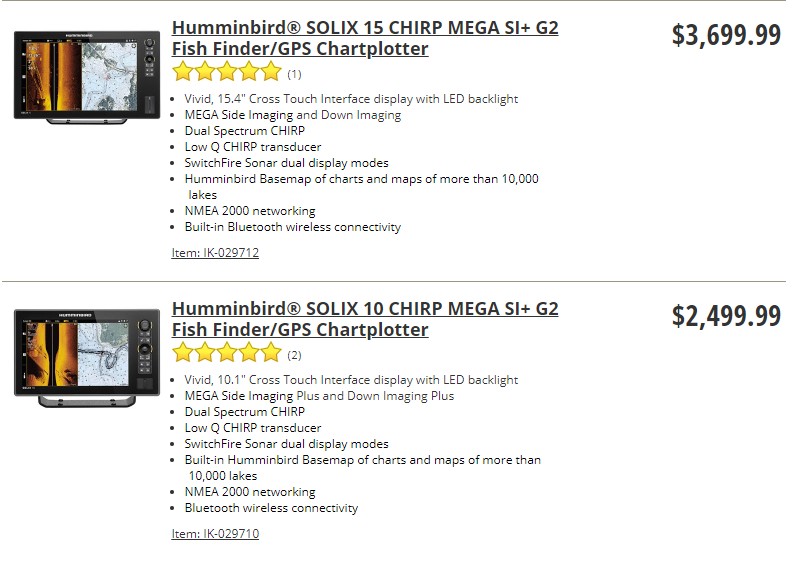
Task: Click third star of SOLIX 10 rating
Action: pyautogui.click(x=227, y=352)
